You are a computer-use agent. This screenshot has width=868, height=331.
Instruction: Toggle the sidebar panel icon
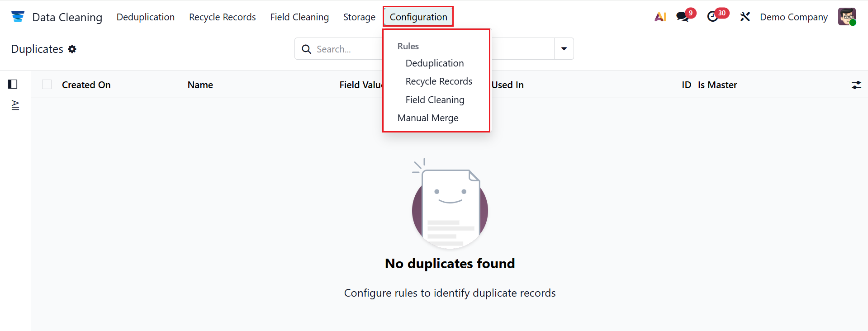[13, 84]
